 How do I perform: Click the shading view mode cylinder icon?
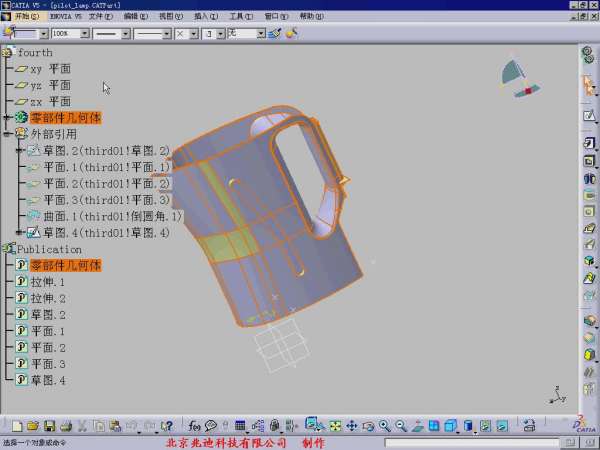[x=468, y=426]
